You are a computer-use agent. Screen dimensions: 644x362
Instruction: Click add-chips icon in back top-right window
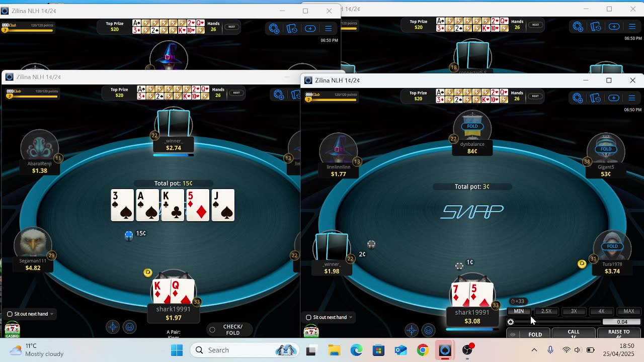pyautogui.click(x=578, y=27)
